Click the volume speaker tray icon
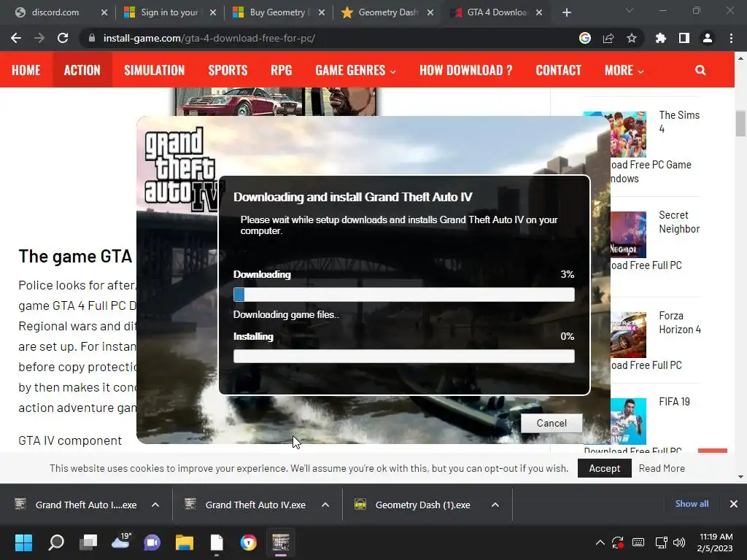747x560 pixels. (679, 542)
